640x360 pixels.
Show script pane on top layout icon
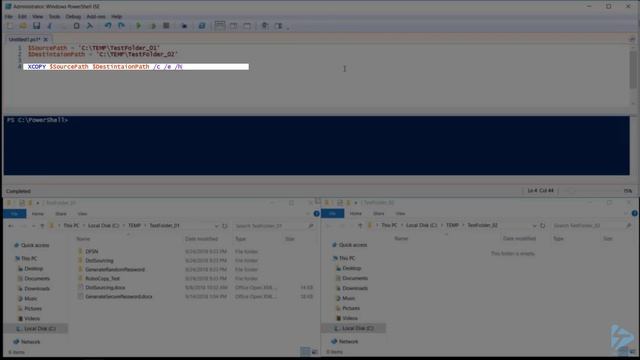(220, 26)
